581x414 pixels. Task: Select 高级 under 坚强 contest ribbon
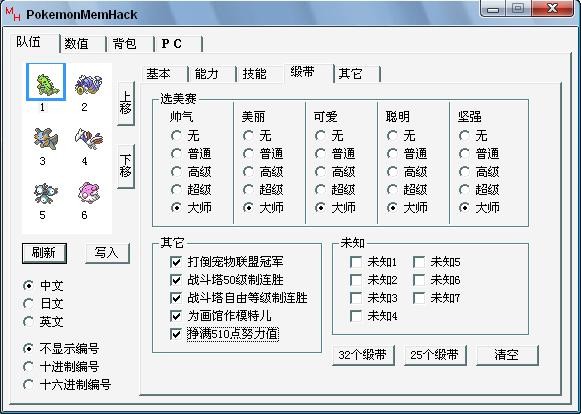point(479,172)
